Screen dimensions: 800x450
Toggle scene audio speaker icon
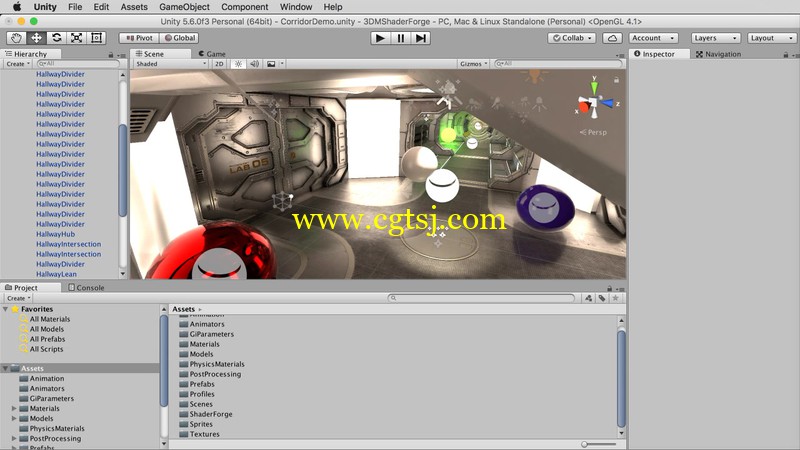point(254,64)
